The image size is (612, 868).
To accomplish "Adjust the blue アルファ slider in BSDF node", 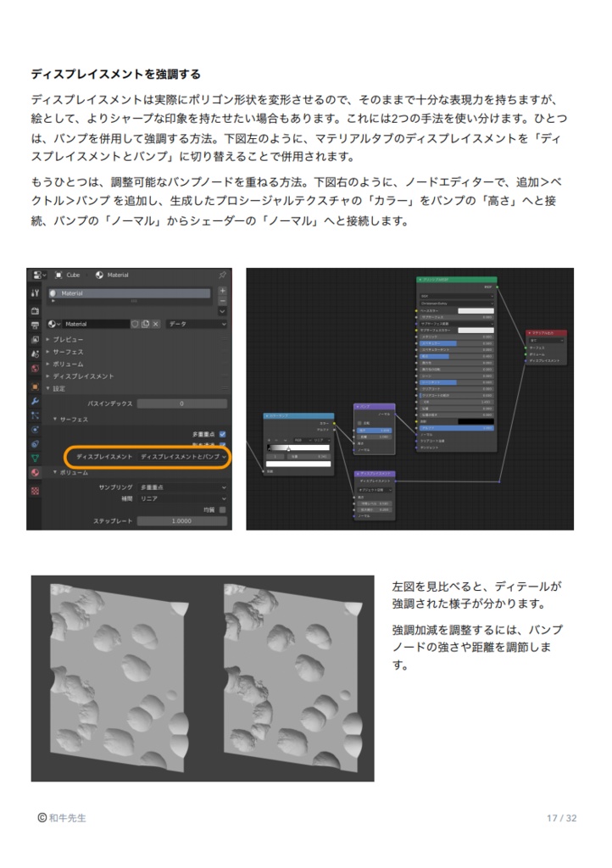I will click(457, 428).
